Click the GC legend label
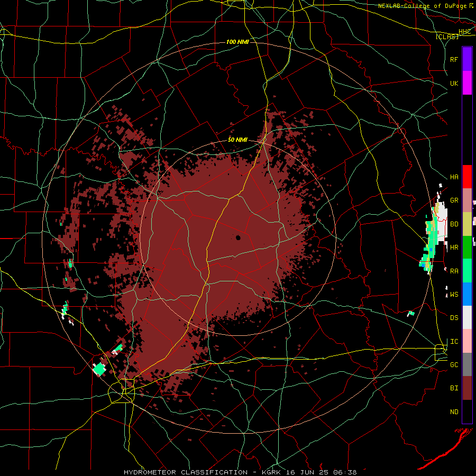Screen dimensions: 476x476 click(x=454, y=364)
